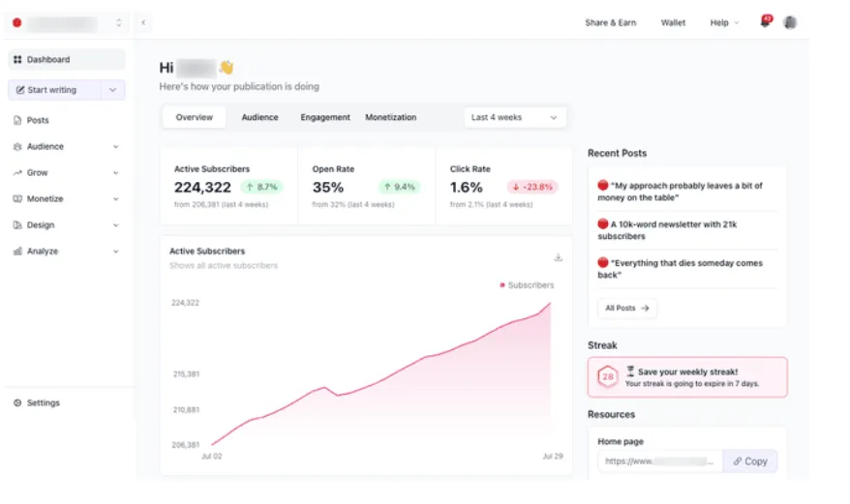Open Settings gear icon in sidebar
The width and height of the screenshot is (850, 504).
click(x=17, y=402)
